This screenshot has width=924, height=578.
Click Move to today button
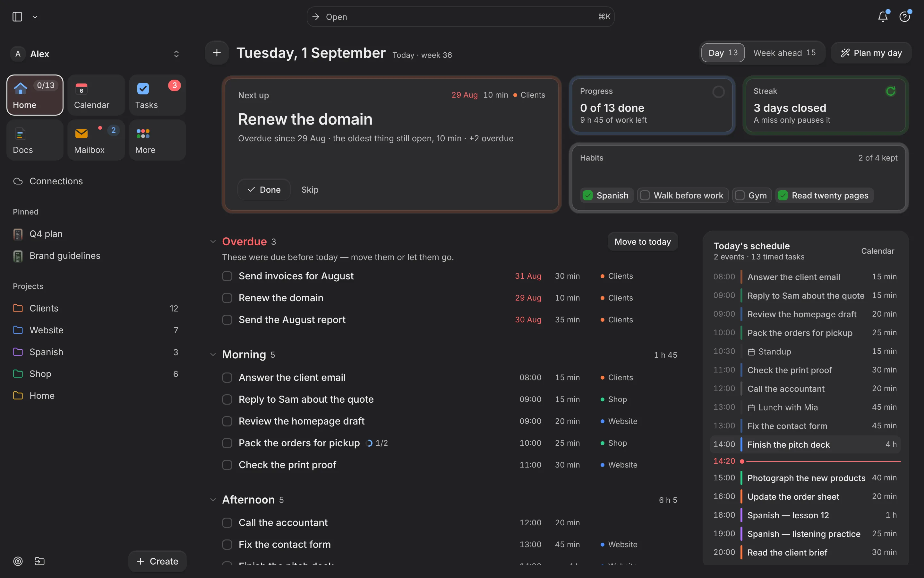click(643, 241)
